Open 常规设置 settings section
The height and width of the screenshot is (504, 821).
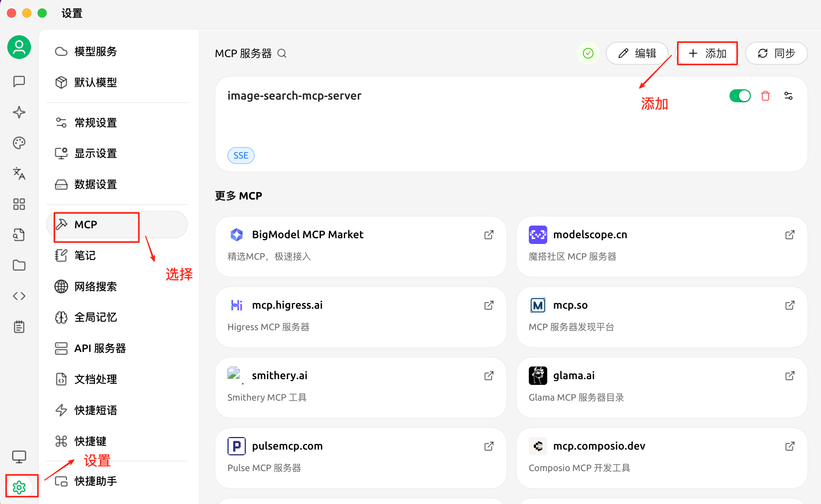117,123
